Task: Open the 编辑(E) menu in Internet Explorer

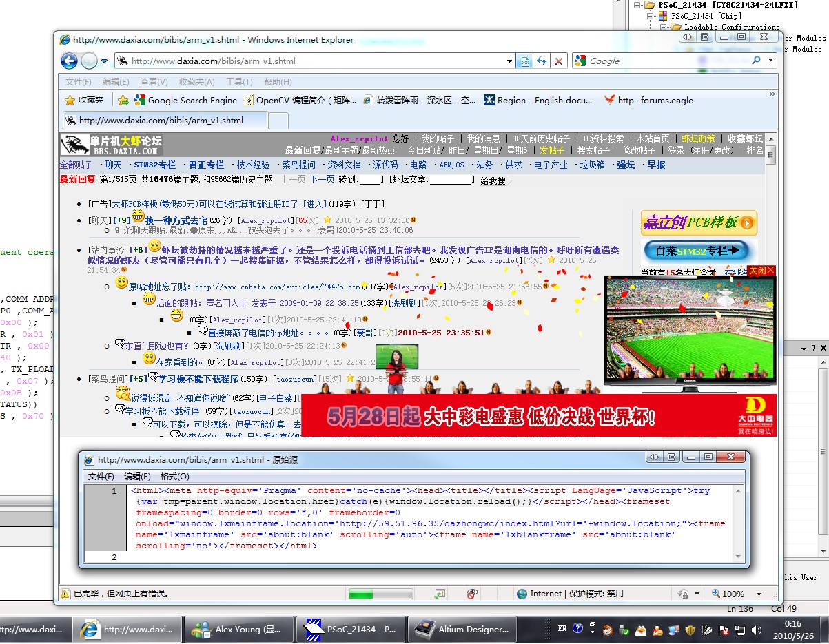Action: (x=116, y=82)
